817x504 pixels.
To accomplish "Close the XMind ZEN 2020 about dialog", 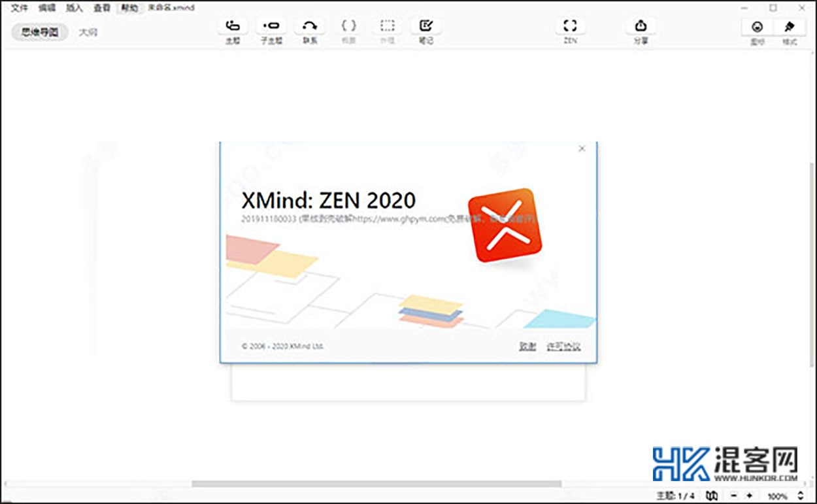I will [582, 148].
